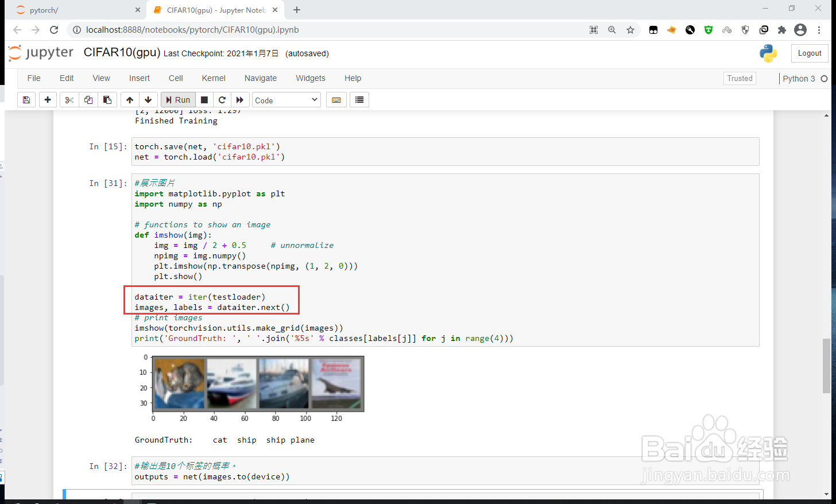
Task: Interrupt the kernel stop icon
Action: click(x=204, y=100)
